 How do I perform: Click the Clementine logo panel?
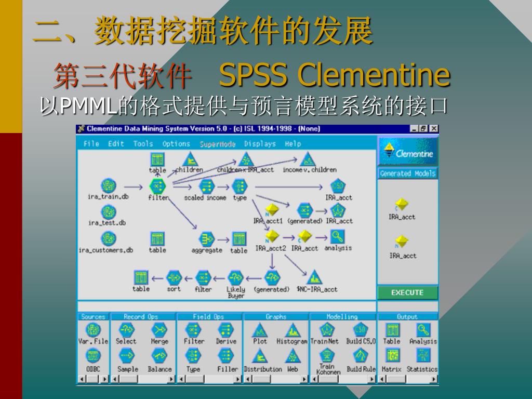tap(408, 151)
